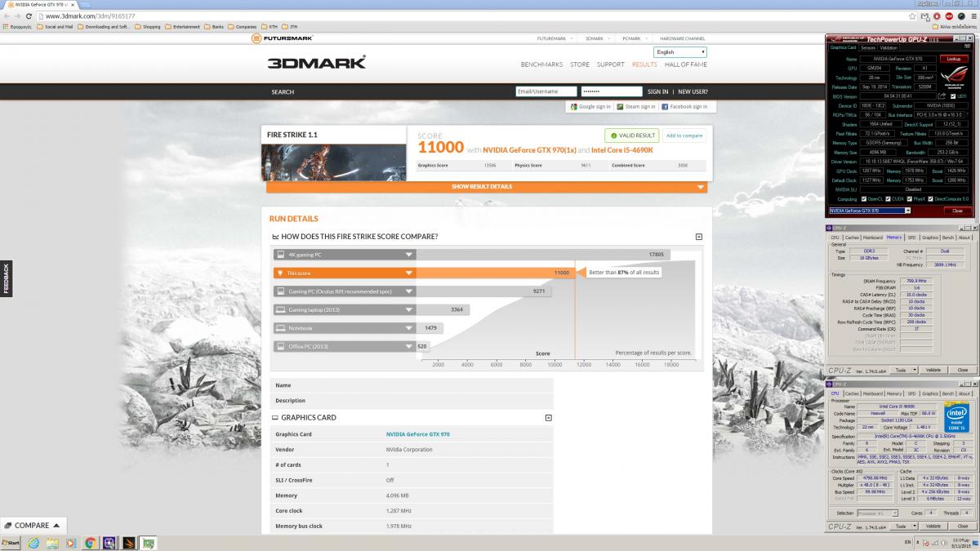This screenshot has width=980, height=551.
Task: Go back with Chrome's back arrow
Action: [7, 16]
